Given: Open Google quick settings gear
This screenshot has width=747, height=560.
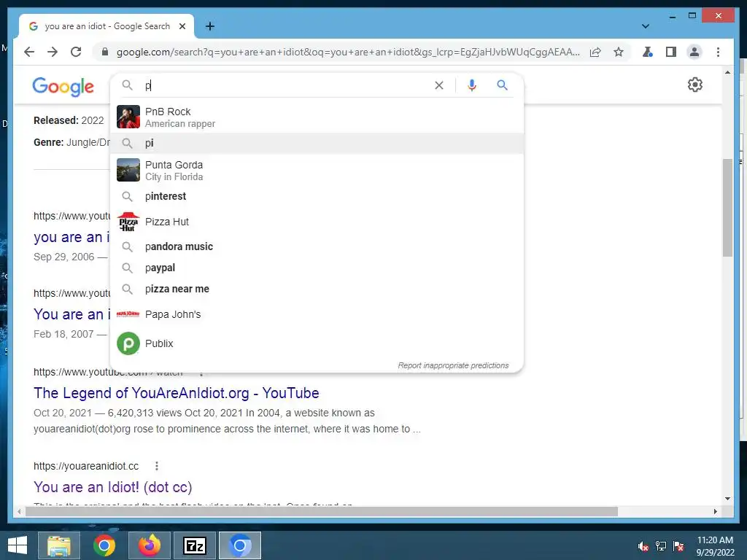Looking at the screenshot, I should point(695,85).
